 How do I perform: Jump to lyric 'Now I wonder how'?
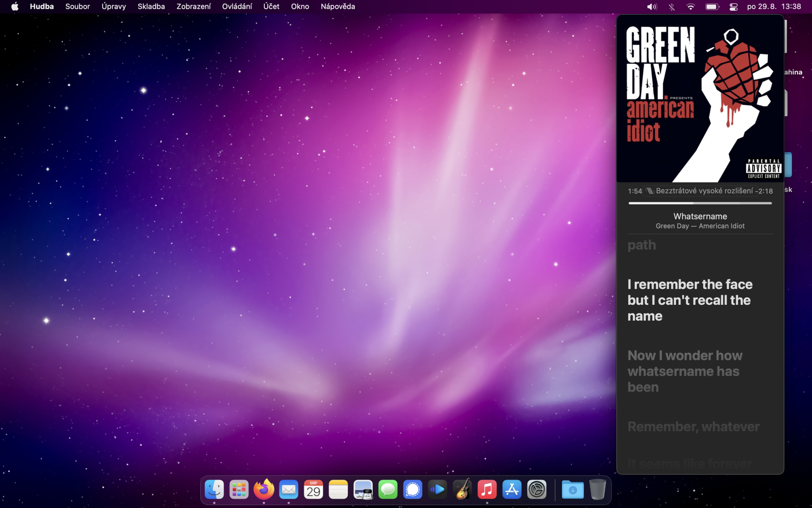pos(685,371)
